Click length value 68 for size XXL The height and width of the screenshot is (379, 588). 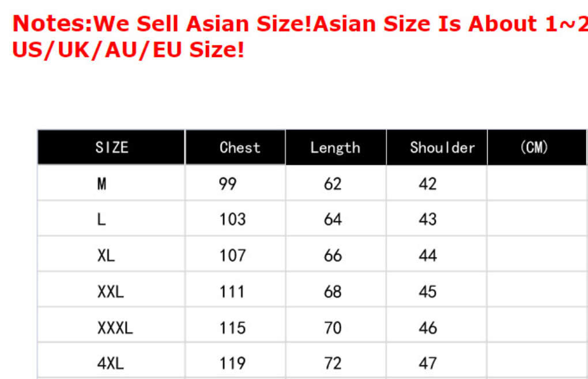[x=333, y=291]
